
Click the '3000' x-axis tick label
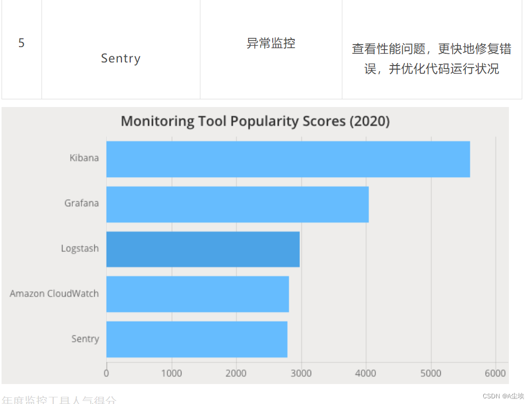[301, 373]
